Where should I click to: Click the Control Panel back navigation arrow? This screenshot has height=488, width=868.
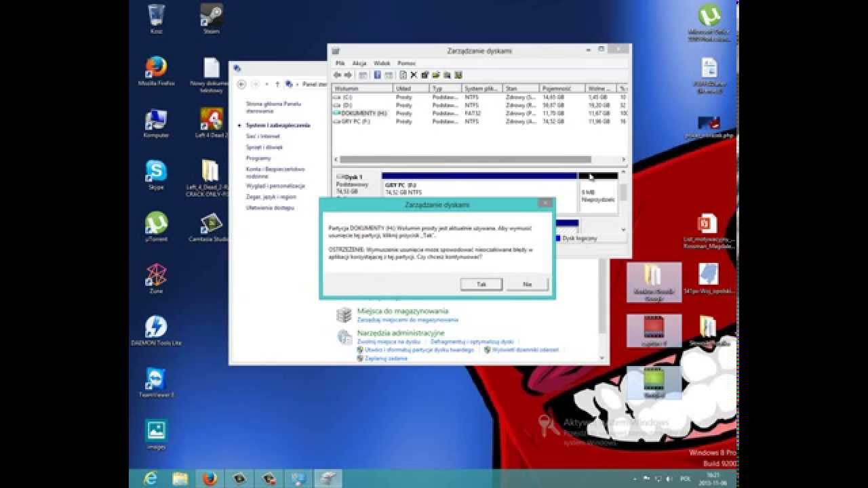pos(241,84)
